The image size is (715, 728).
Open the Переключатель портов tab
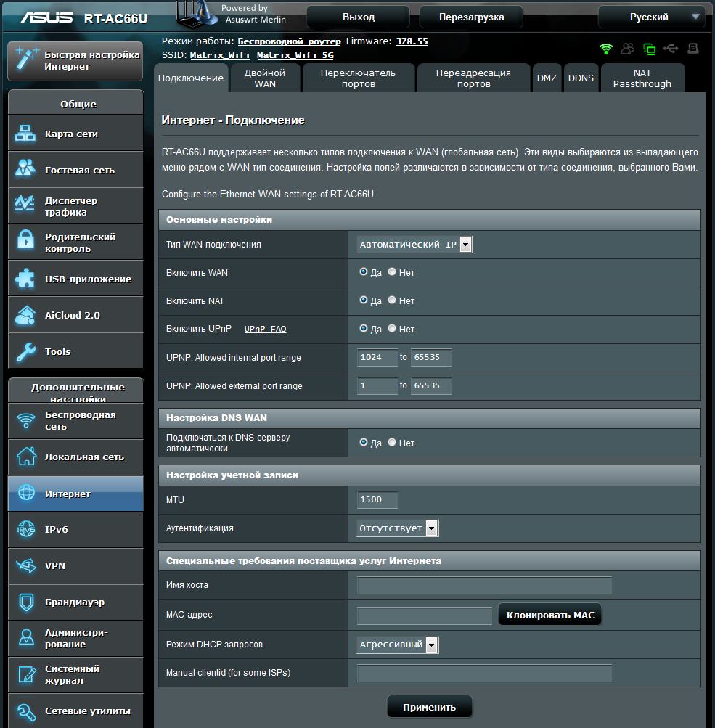358,78
